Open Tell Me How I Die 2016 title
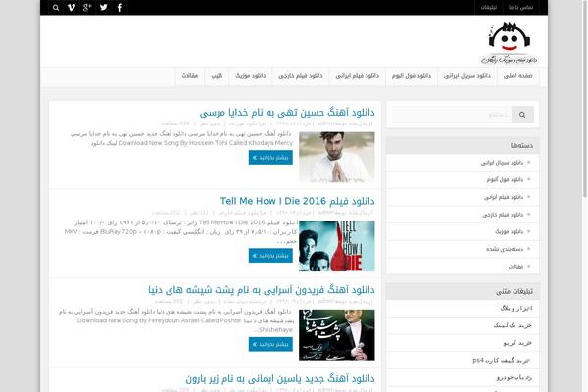Viewport: 588px width, 392px height. (297, 201)
